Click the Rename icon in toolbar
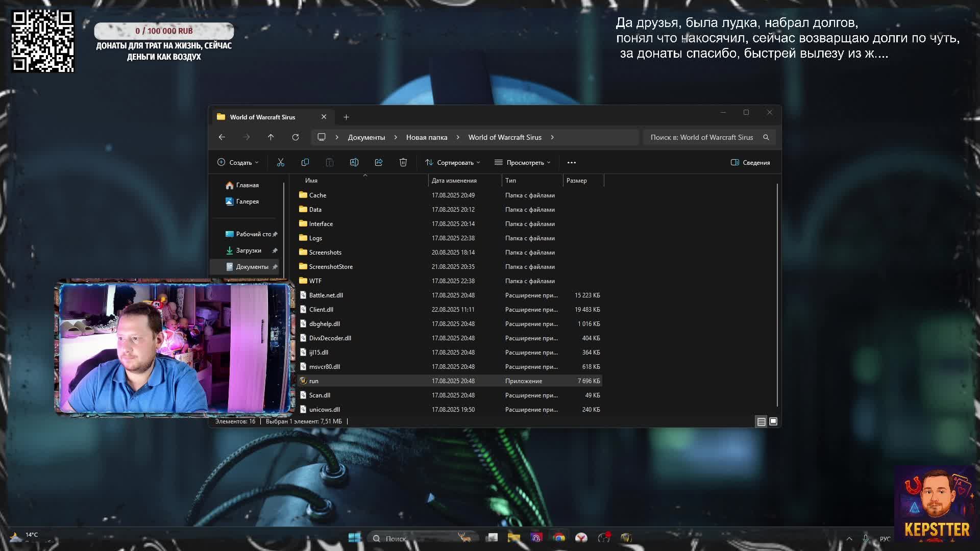This screenshot has width=980, height=551. pos(354,162)
